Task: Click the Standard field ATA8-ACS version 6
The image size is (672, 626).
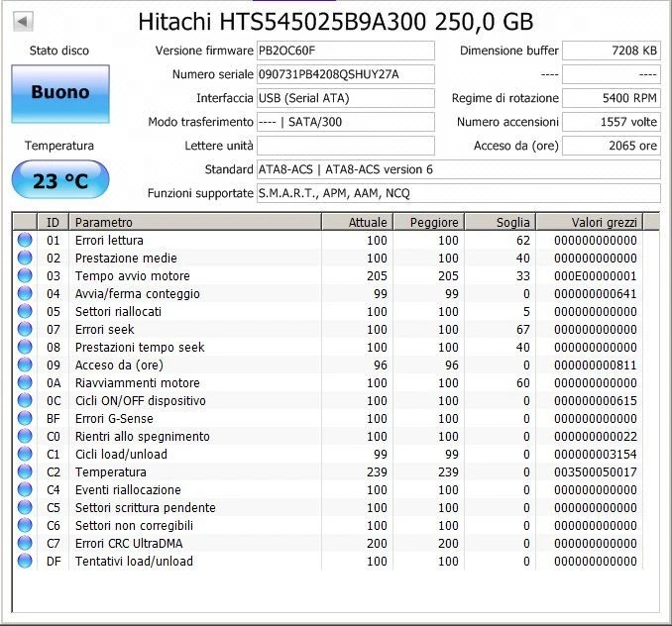Action: pyautogui.click(x=459, y=169)
